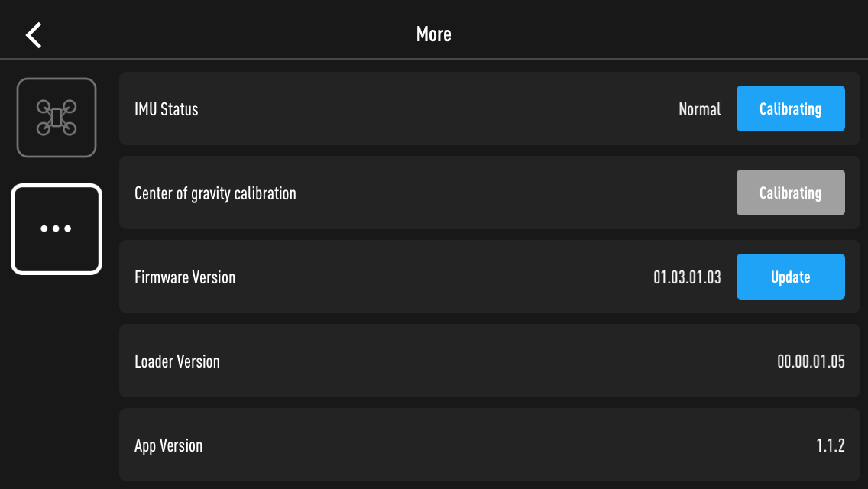Select app version number 1.1.2
The height and width of the screenshot is (489, 868).
point(831,445)
